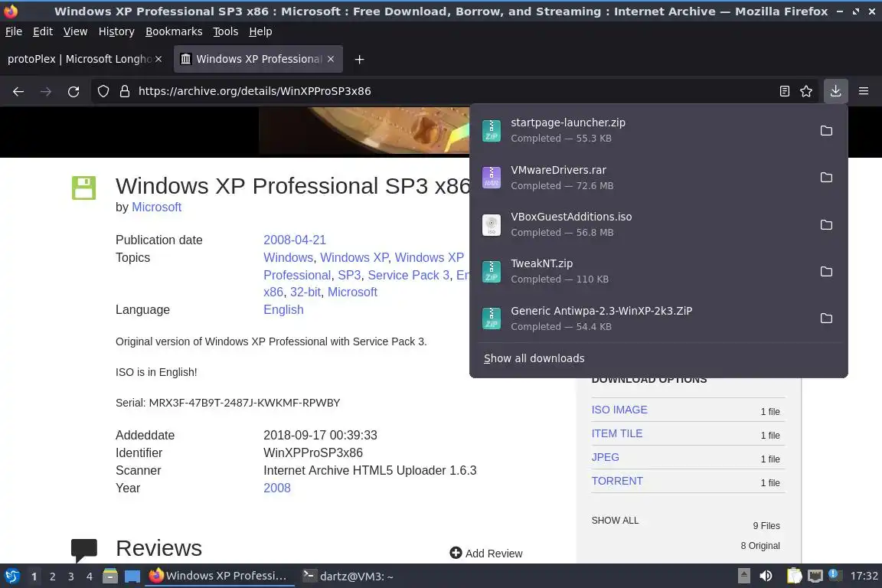The image size is (882, 588).
Task: Click the forward navigation arrow
Action: 46,91
